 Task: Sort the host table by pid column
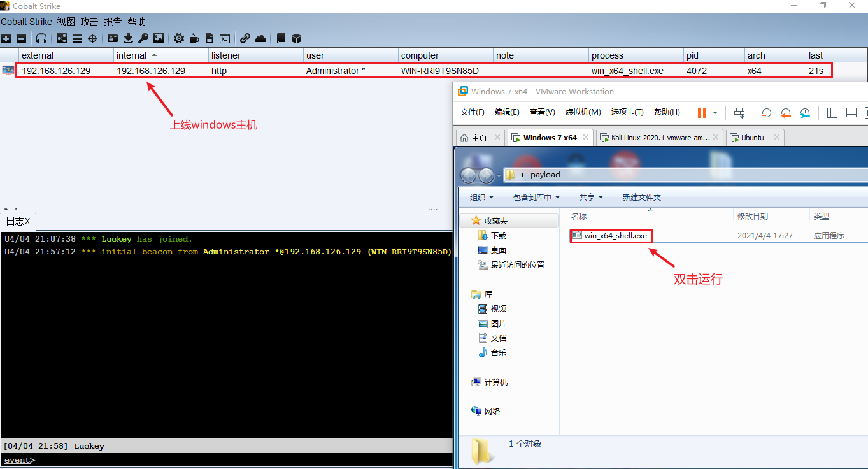(x=692, y=55)
